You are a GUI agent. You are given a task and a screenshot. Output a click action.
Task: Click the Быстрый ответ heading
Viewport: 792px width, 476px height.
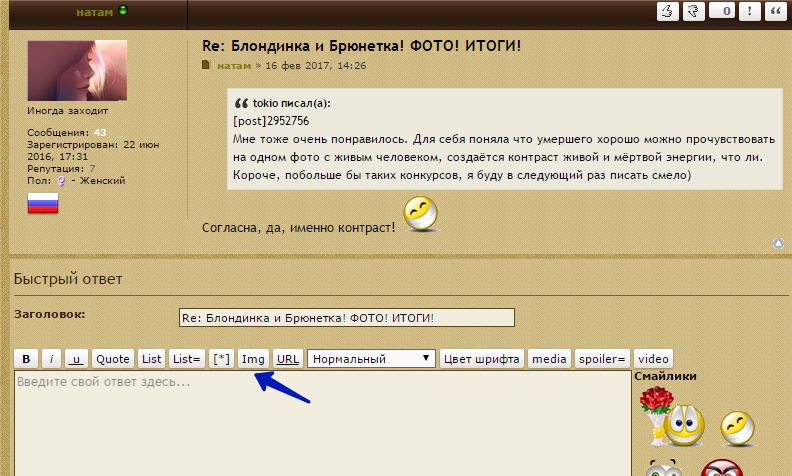click(x=68, y=278)
